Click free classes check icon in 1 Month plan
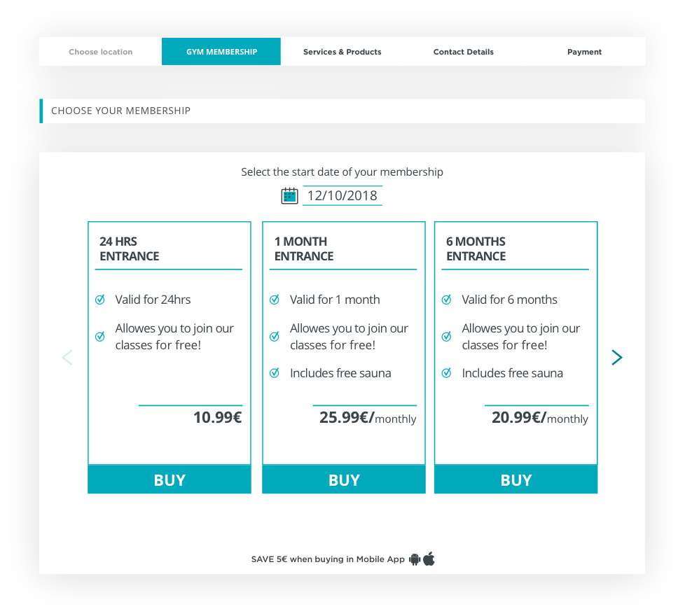 pos(275,337)
